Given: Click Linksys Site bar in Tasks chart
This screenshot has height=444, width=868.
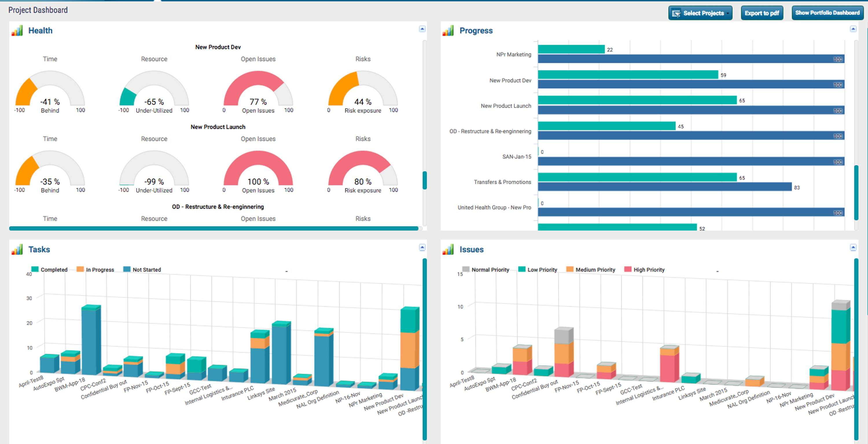Looking at the screenshot, I should (x=281, y=353).
